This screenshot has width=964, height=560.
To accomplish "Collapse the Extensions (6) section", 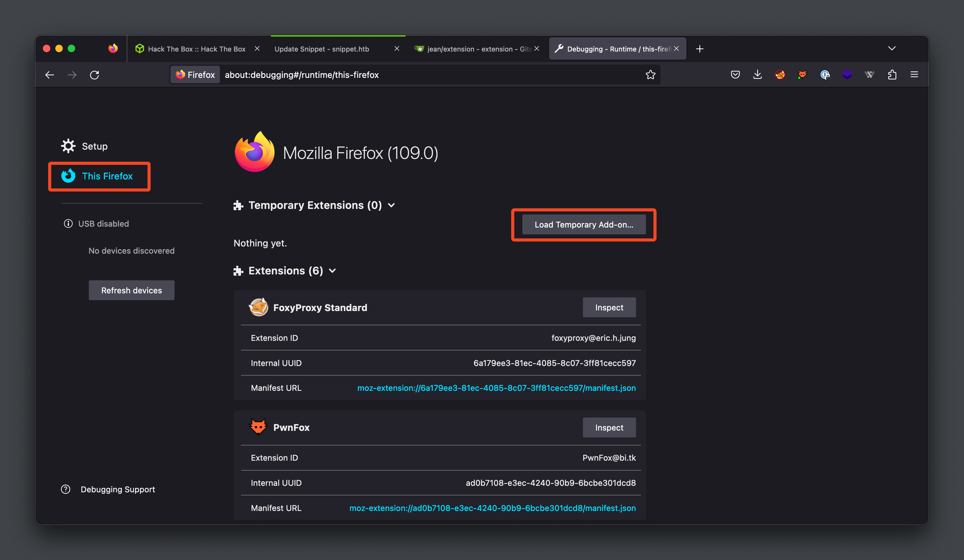I will click(x=332, y=271).
